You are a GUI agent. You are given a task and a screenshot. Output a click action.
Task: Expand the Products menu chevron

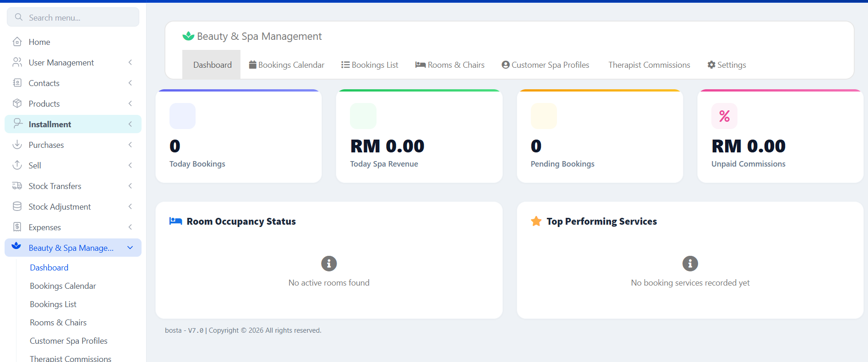[x=131, y=103]
